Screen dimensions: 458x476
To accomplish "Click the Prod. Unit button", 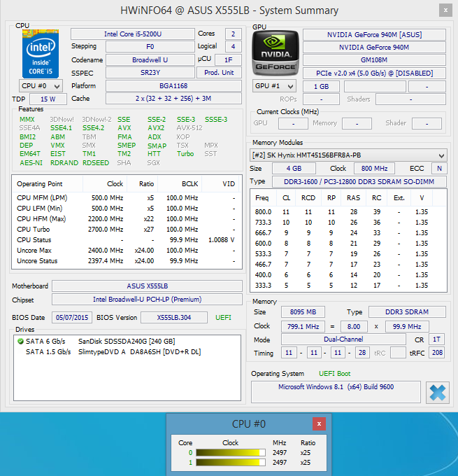I will [x=219, y=73].
